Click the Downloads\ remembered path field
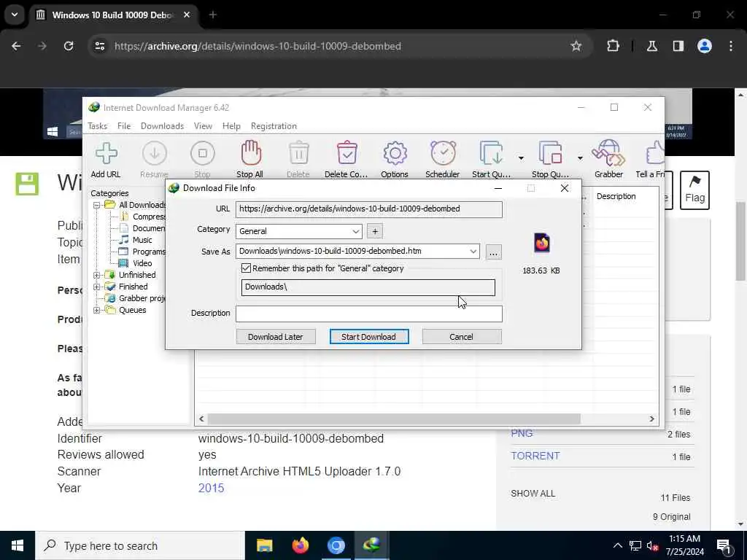The height and width of the screenshot is (560, 747). point(368,287)
